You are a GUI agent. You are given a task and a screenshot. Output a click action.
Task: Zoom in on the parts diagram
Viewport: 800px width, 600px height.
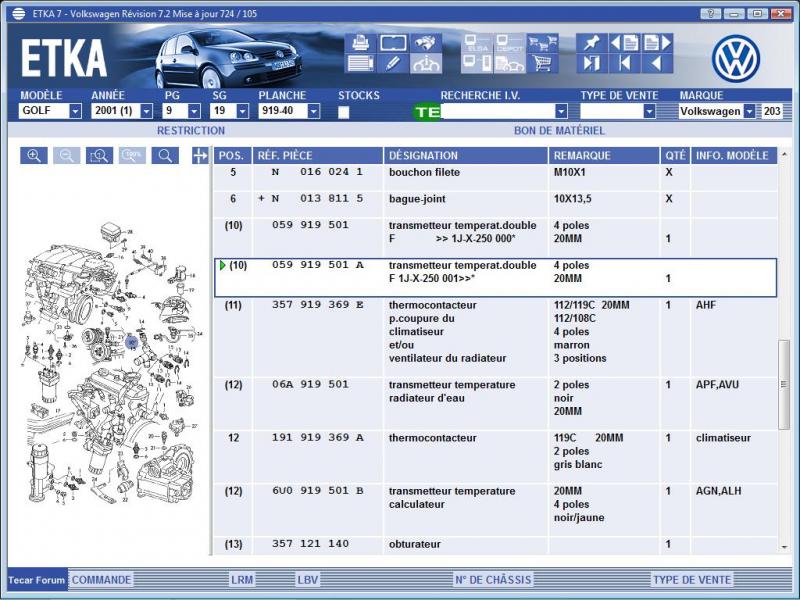[34, 156]
